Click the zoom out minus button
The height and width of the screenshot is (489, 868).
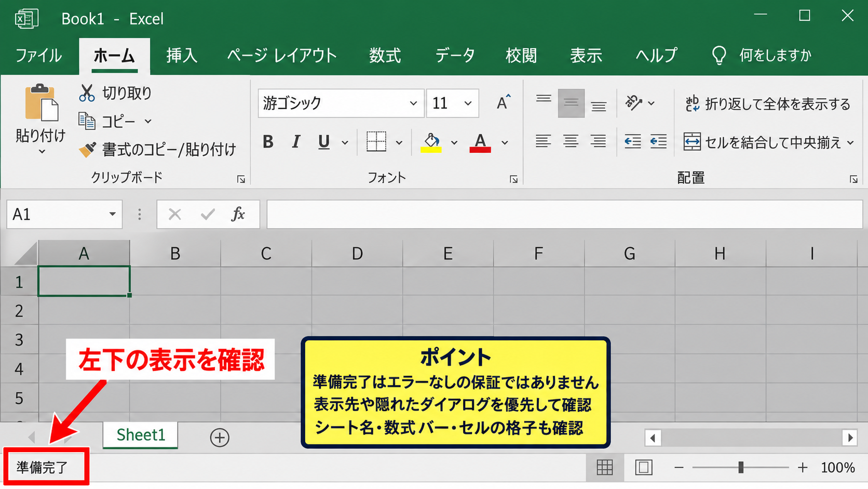pos(679,467)
